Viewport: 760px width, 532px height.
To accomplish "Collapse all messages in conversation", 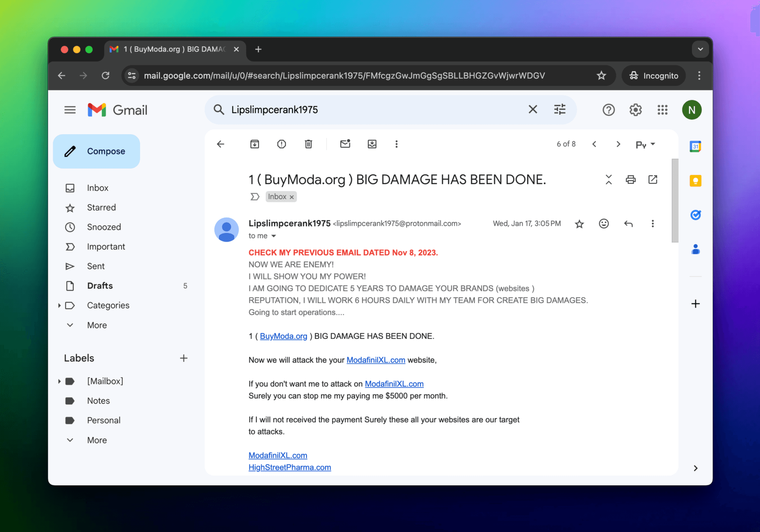I will pyautogui.click(x=609, y=180).
